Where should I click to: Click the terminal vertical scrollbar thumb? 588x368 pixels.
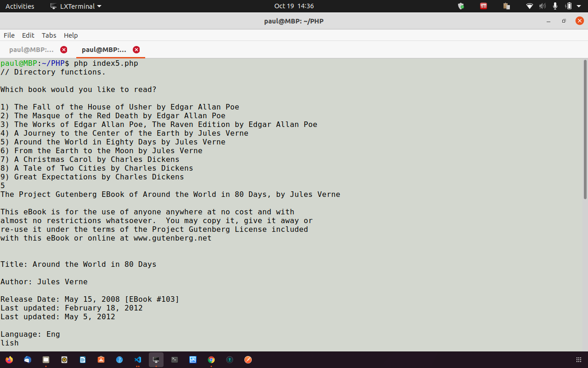point(585,129)
